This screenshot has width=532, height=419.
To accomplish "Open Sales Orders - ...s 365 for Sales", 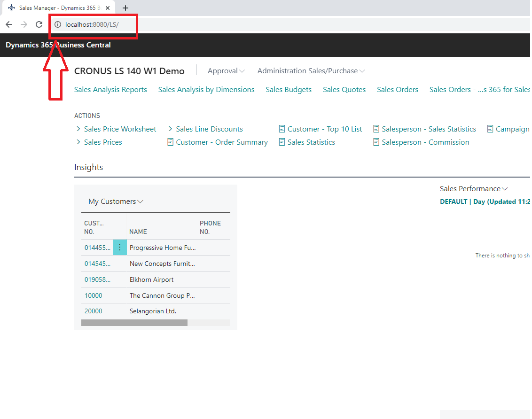I will (479, 90).
